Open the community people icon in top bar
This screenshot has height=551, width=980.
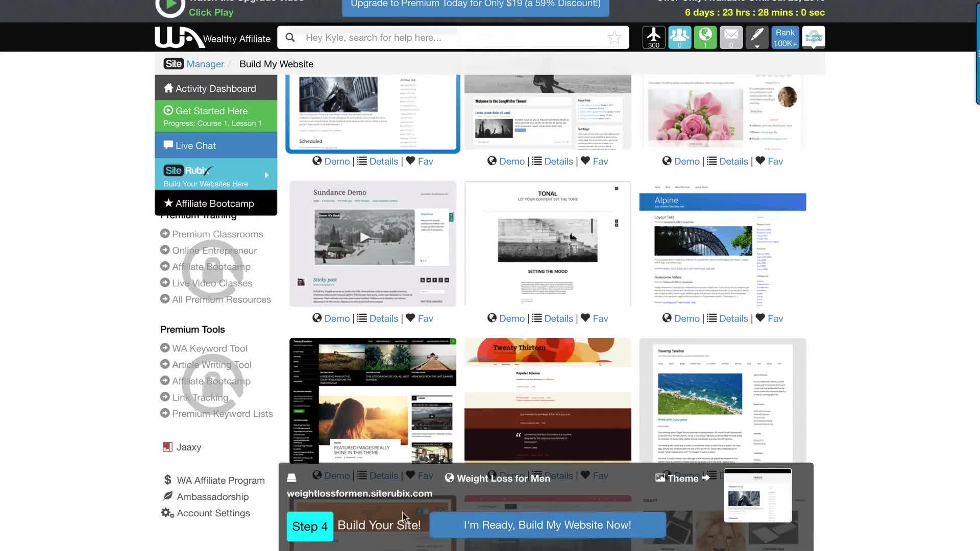coord(679,37)
